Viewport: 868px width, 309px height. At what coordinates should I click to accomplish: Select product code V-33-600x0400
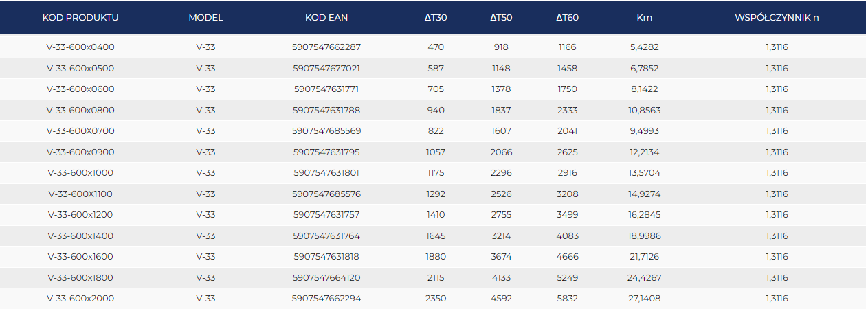(80, 47)
